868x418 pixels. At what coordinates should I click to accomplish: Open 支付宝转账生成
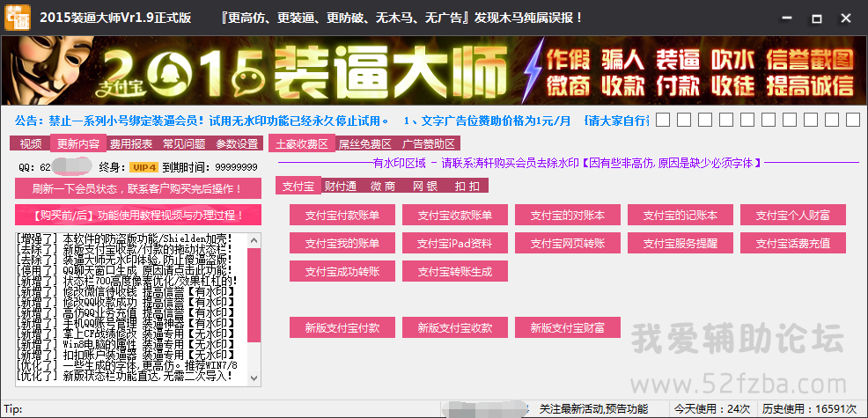(454, 271)
